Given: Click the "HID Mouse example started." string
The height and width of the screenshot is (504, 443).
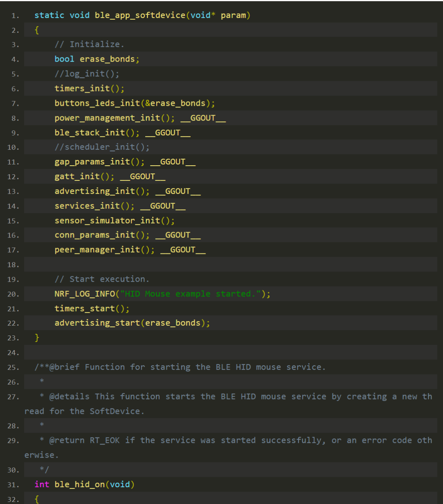Looking at the screenshot, I should click(x=190, y=294).
